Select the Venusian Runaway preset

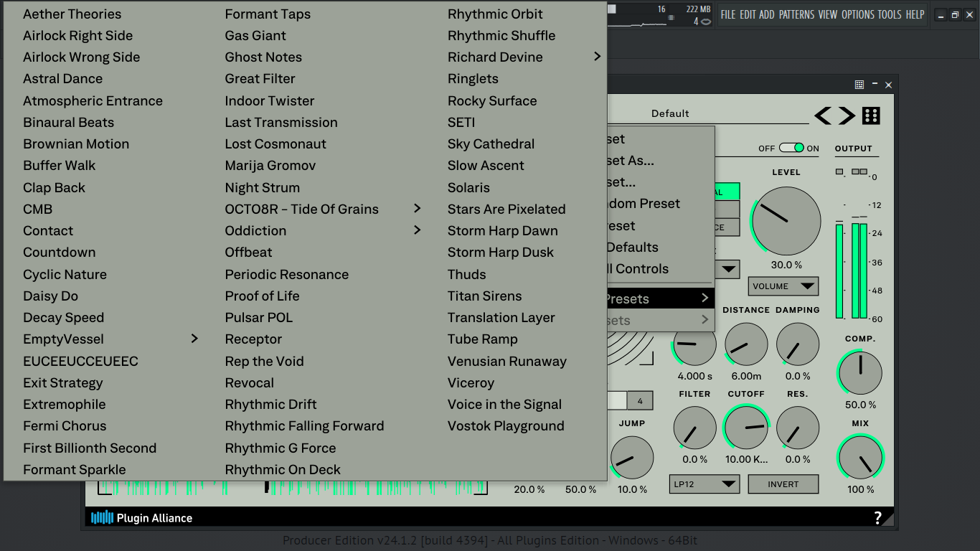[x=507, y=361]
